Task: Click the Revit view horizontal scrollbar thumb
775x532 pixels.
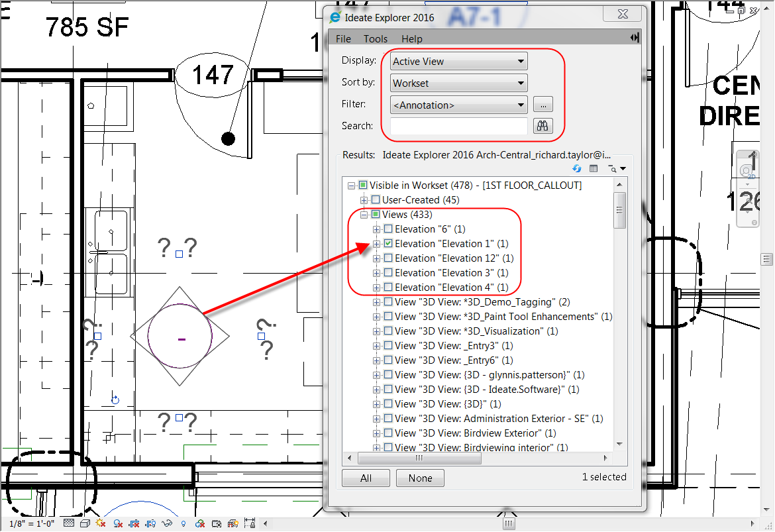Action: tap(509, 523)
